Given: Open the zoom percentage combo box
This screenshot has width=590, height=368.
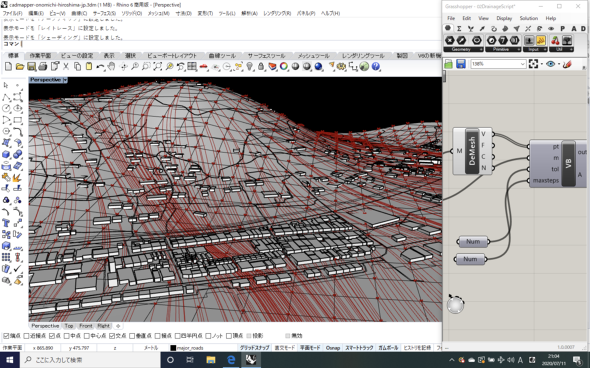Looking at the screenshot, I should (498, 64).
